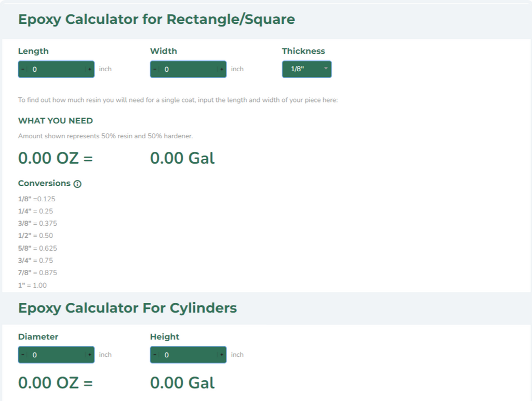Increase the Width value with plus button

pyautogui.click(x=222, y=69)
